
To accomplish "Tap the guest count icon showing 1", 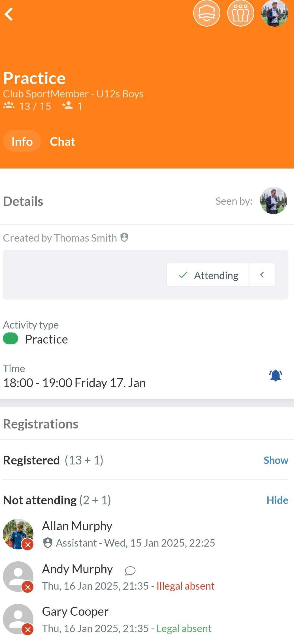I will tap(68, 106).
